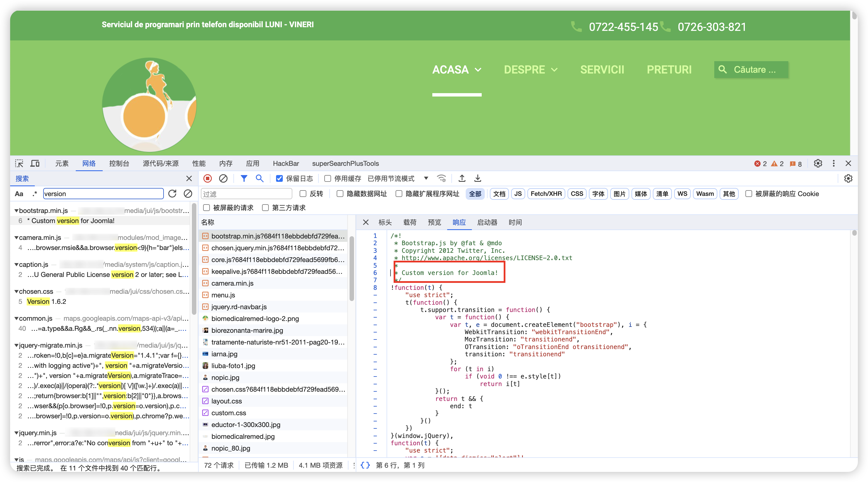Enable blocked requests checkbox
The image size is (868, 482).
(206, 208)
